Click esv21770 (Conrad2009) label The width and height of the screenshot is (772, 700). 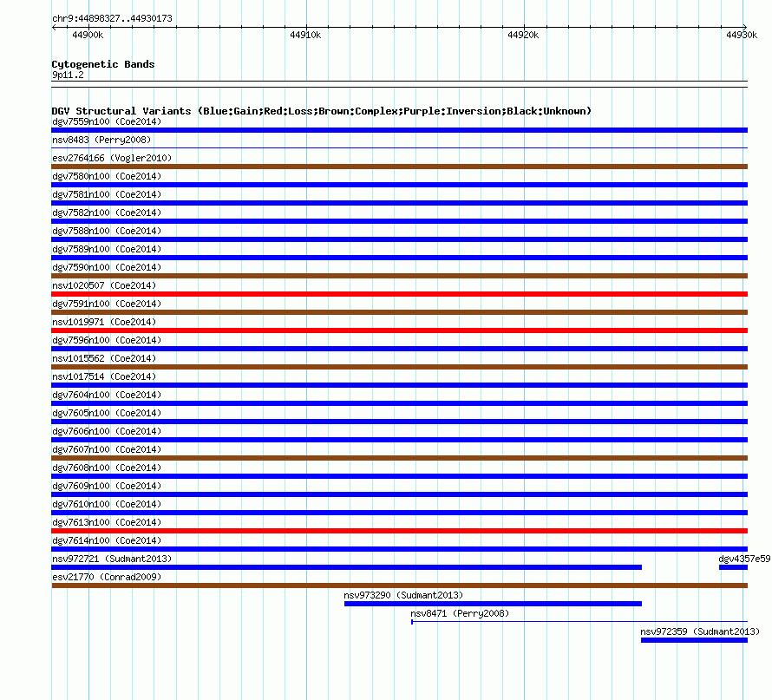tap(107, 577)
